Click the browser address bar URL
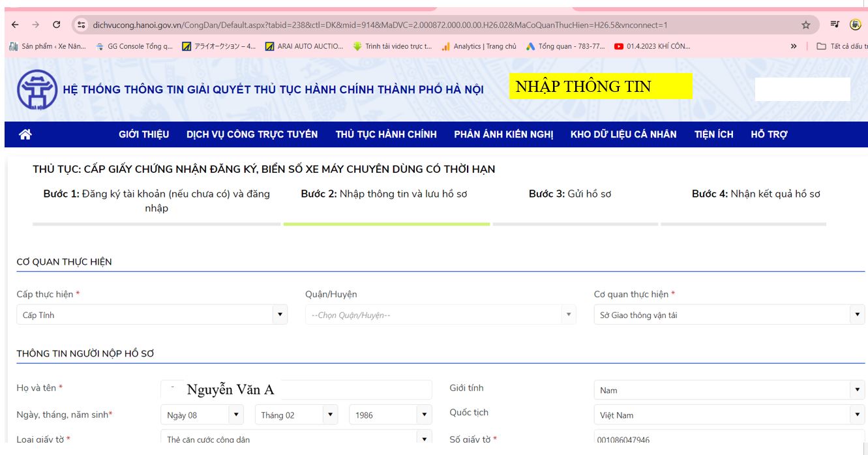 tap(380, 25)
